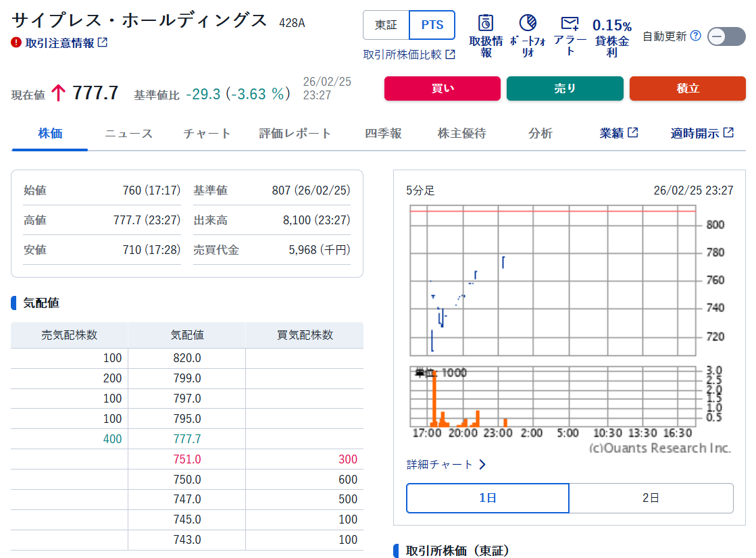
Task: Disable the 自動更新 toggle switch
Action: coord(726,36)
